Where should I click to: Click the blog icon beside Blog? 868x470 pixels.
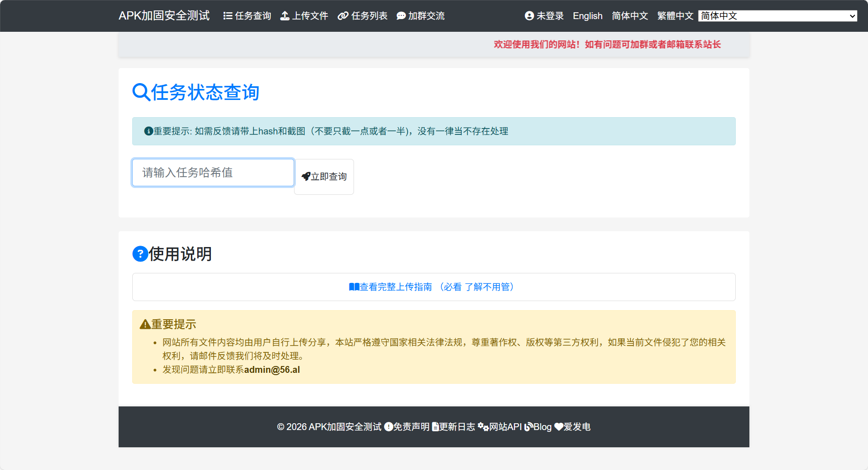(x=529, y=427)
